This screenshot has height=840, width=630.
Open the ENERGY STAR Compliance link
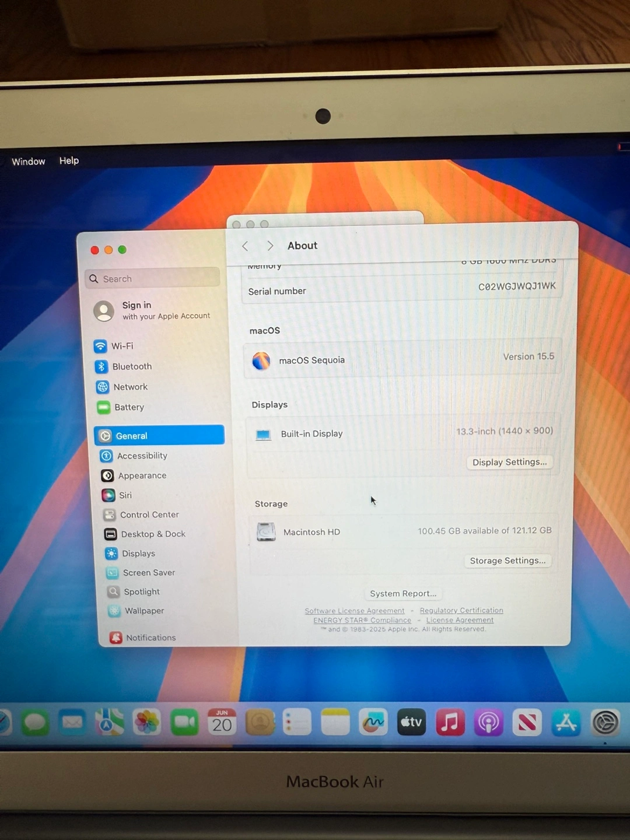click(x=362, y=620)
